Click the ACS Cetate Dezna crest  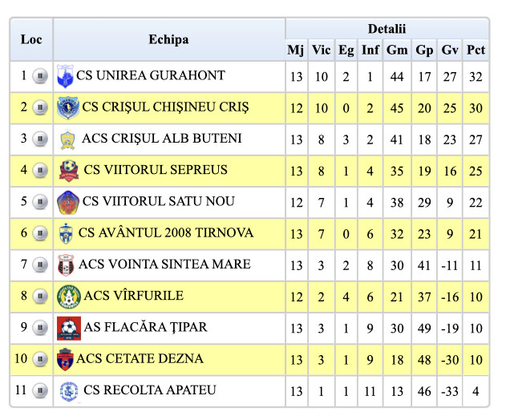click(66, 359)
